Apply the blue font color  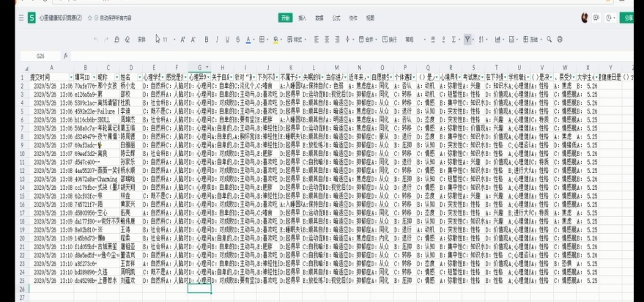tap(248, 40)
